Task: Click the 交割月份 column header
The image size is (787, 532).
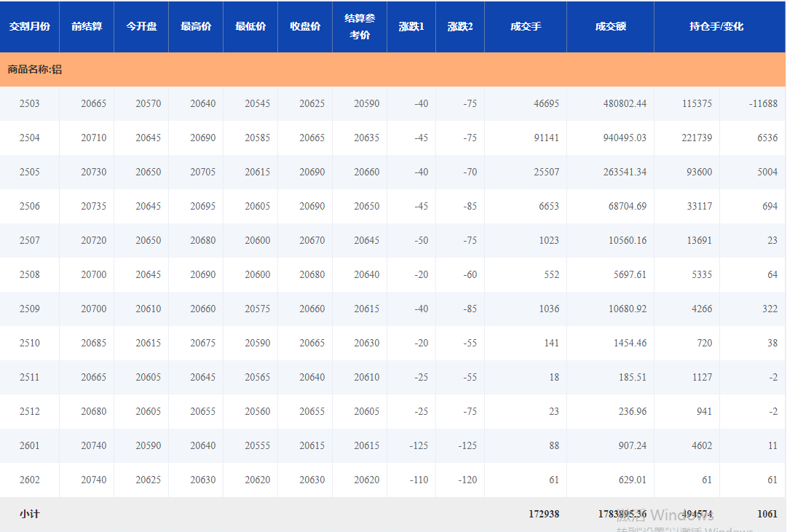Action: point(30,26)
